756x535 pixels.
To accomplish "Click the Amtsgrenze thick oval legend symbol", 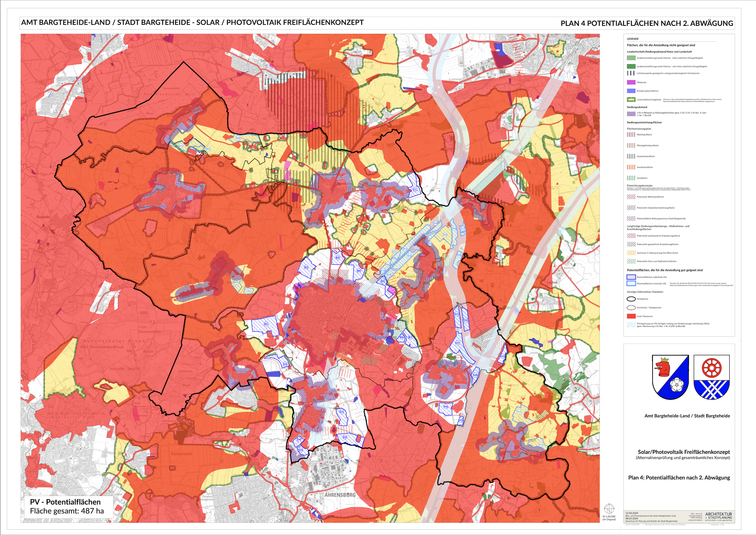I will (631, 299).
